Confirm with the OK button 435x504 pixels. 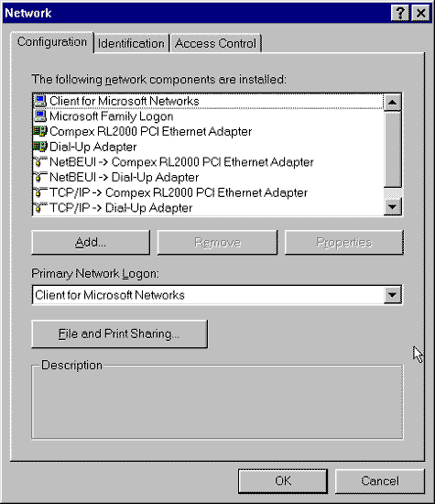click(283, 481)
